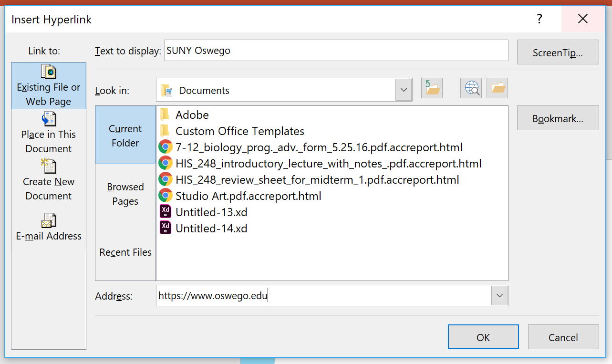Click the Chrome icon beside 7-12_biology file
This screenshot has height=364, width=612.
pyautogui.click(x=165, y=147)
